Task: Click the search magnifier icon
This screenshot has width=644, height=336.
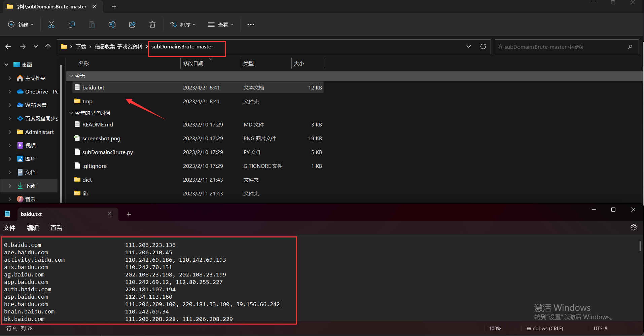Action: pyautogui.click(x=630, y=47)
